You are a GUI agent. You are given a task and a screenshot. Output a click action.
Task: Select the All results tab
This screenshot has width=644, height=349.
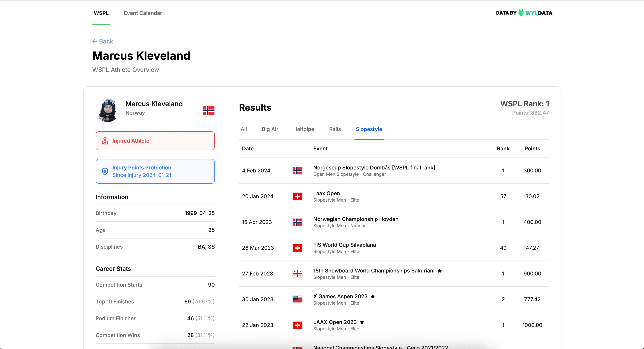[244, 129]
